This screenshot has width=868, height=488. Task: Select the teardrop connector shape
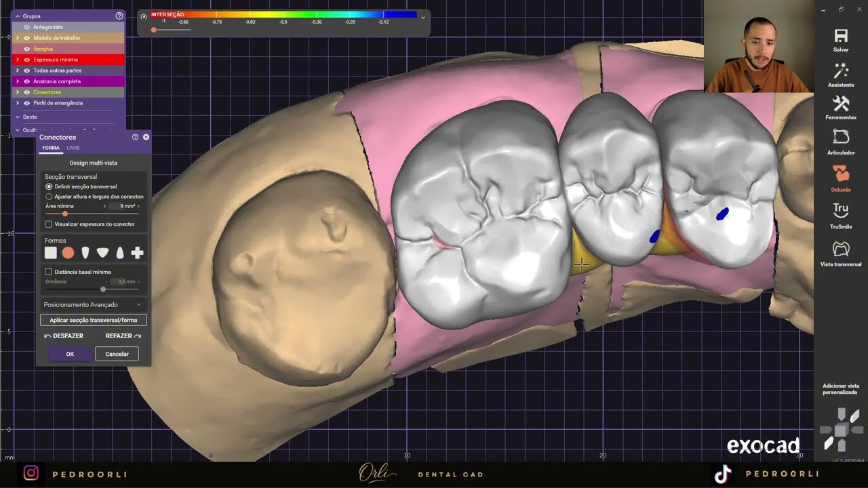point(120,253)
